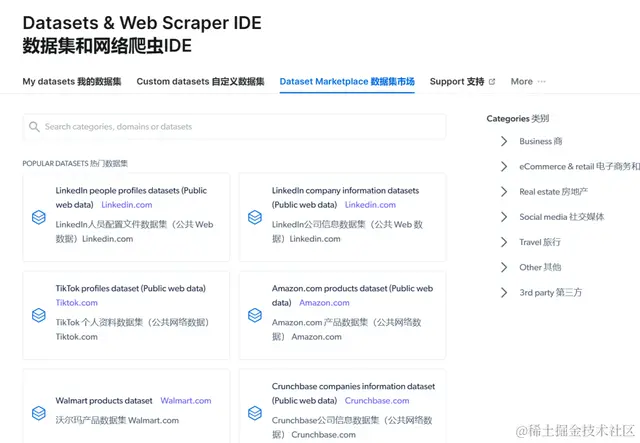Click the 'Categories' sidebar heading
640x443 pixels.
[x=518, y=119]
